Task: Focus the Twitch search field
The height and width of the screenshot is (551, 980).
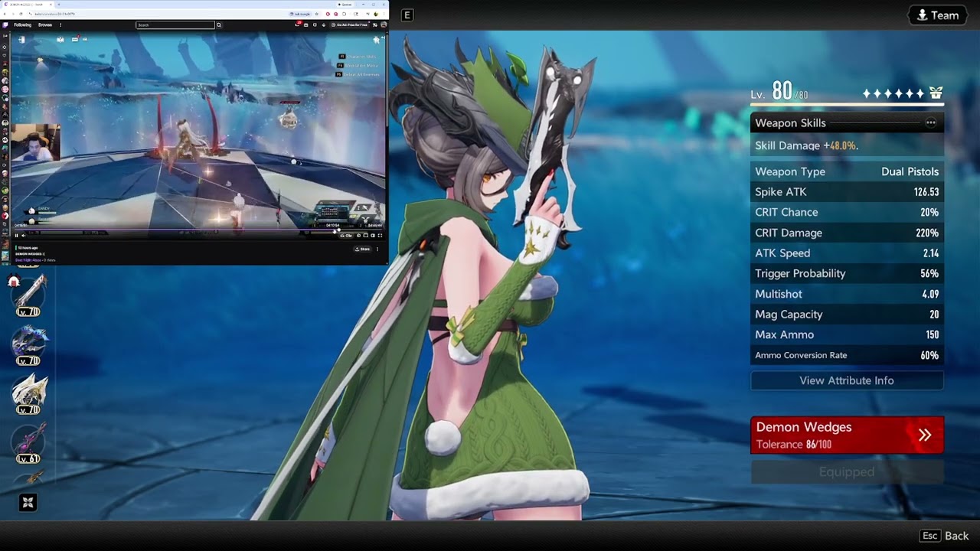Action: [175, 24]
